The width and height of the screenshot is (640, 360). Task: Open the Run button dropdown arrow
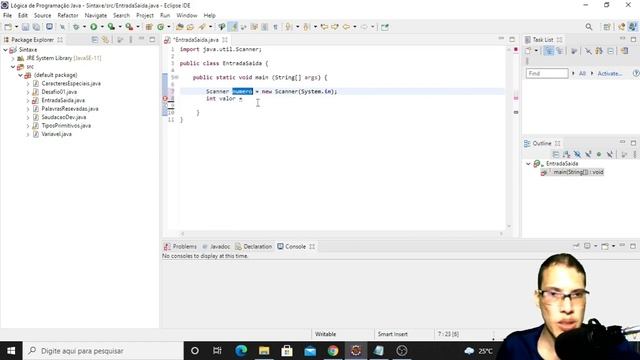point(102,27)
